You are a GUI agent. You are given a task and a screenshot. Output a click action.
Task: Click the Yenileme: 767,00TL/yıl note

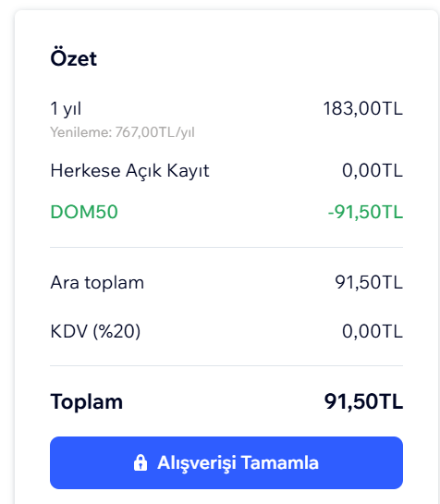point(122,132)
